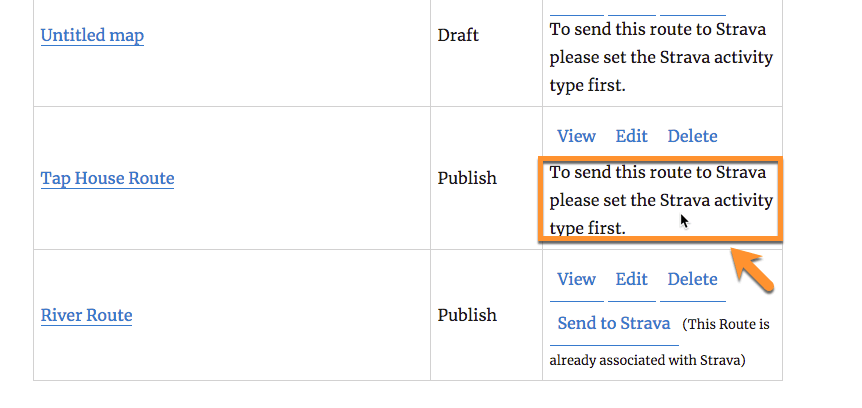
Task: Click the 'already associated with Strava' note
Action: [648, 360]
